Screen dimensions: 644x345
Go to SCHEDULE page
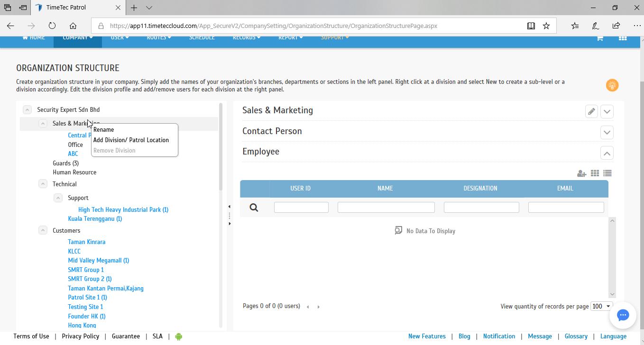pyautogui.click(x=202, y=38)
